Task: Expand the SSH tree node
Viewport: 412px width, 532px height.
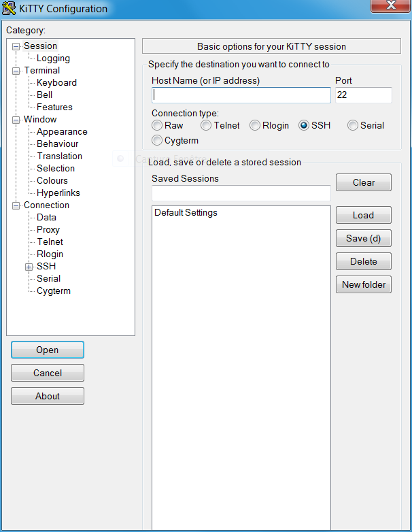Action: [29, 267]
